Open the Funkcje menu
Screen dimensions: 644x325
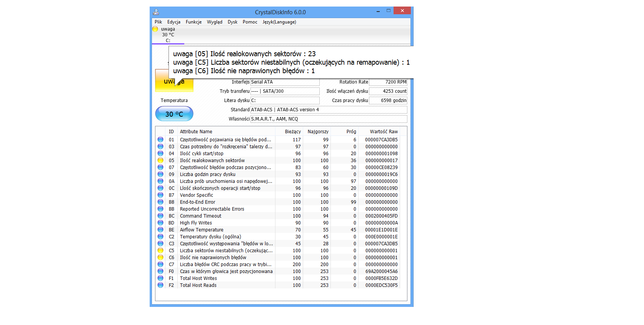(194, 22)
